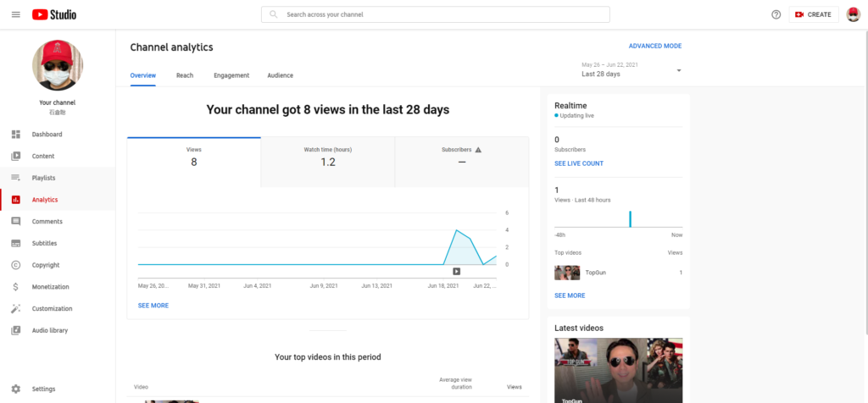This screenshot has width=868, height=403.
Task: Open Settings gear at sidebar bottom
Action: click(43, 389)
